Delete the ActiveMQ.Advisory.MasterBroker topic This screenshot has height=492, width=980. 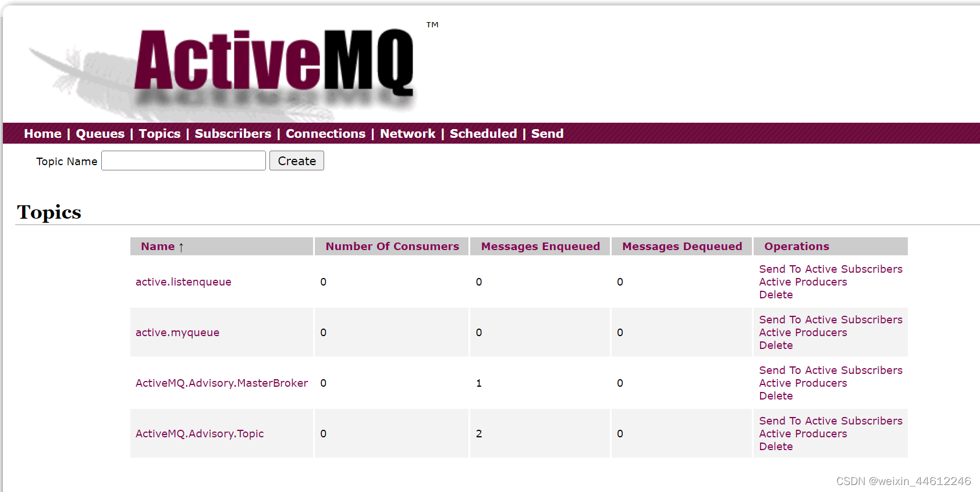776,396
